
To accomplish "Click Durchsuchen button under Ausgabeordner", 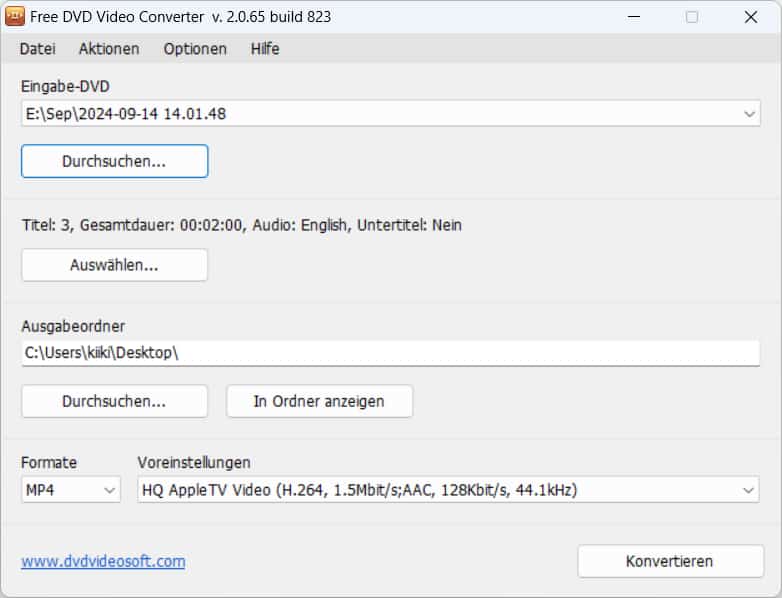I will click(114, 401).
